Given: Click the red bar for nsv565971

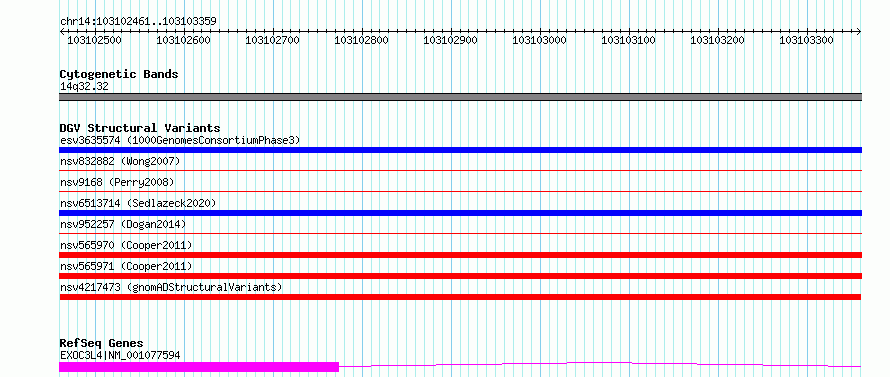Looking at the screenshot, I should coord(460,276).
